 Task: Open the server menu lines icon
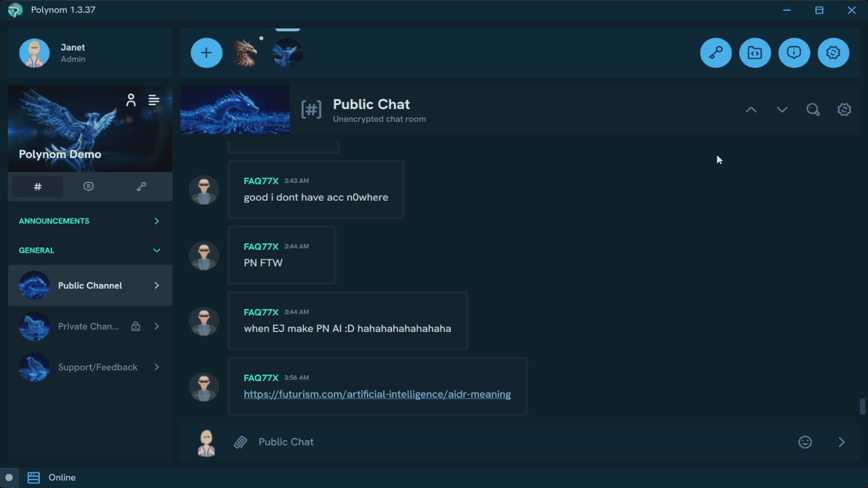(154, 100)
